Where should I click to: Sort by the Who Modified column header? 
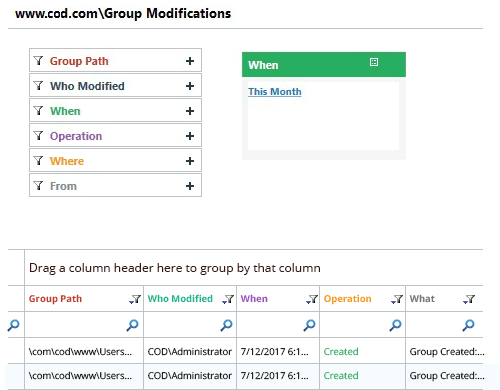coord(180,299)
